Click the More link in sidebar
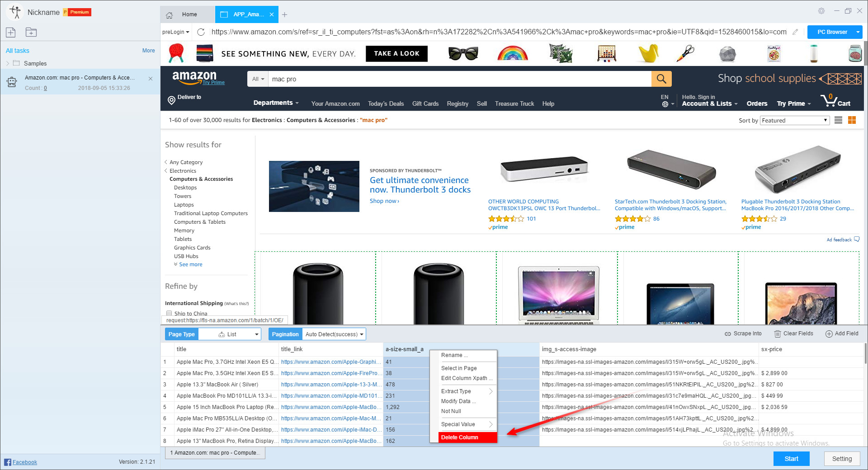Image resolution: width=868 pixels, height=470 pixels. [148, 51]
